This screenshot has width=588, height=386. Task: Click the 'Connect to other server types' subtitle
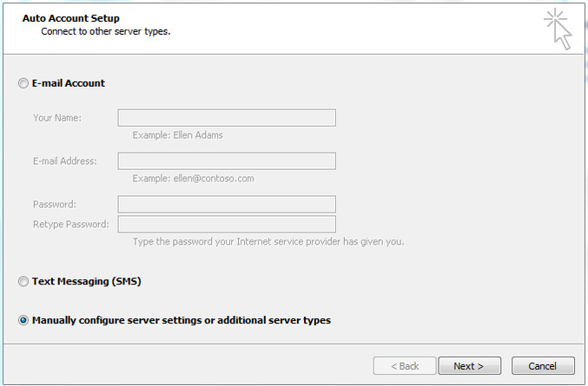(106, 31)
